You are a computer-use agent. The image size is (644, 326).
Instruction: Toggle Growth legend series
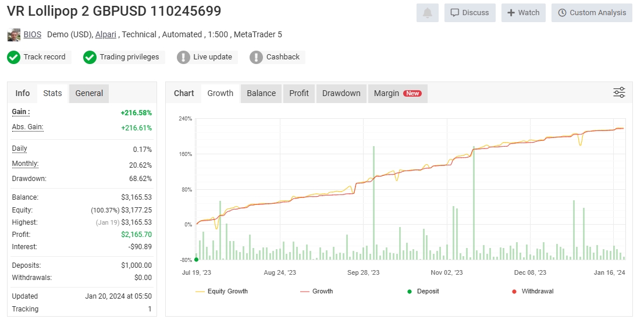pyautogui.click(x=316, y=291)
